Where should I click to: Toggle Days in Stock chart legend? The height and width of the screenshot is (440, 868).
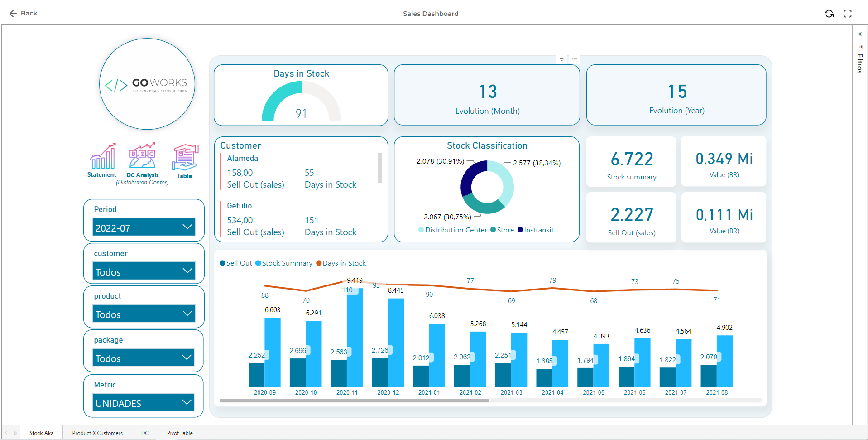coord(341,263)
